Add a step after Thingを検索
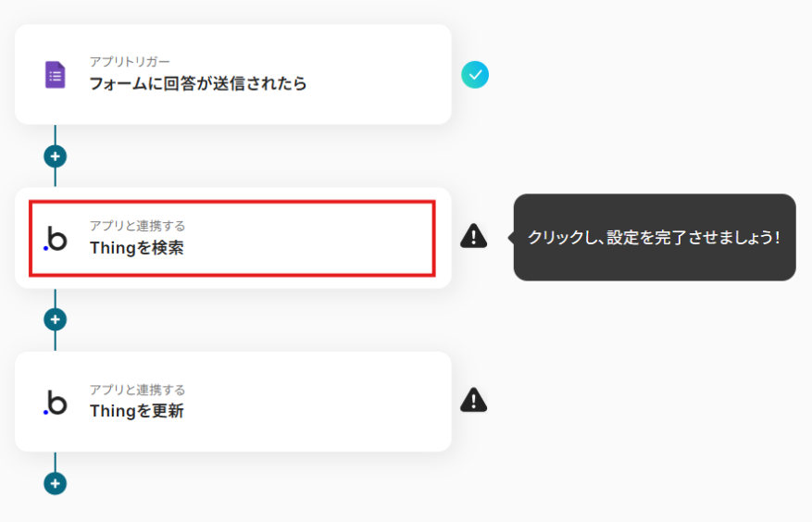This screenshot has width=812, height=522. pos(55,319)
